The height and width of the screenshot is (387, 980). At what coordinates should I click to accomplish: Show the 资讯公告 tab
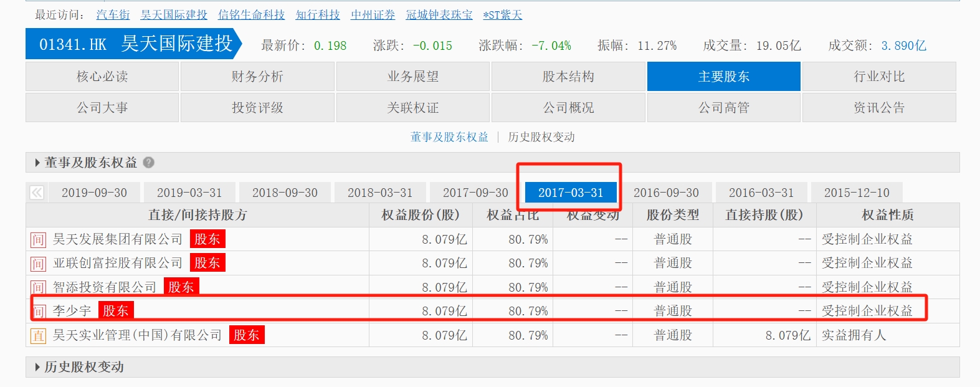879,108
